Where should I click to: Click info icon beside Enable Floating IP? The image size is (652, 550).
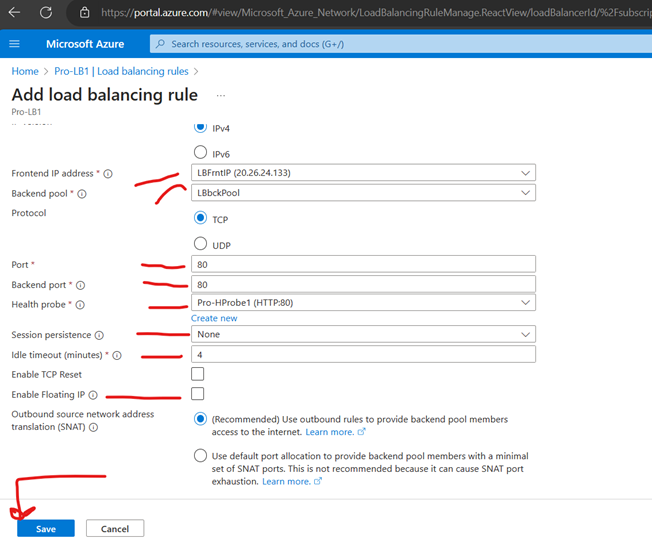pyautogui.click(x=93, y=395)
